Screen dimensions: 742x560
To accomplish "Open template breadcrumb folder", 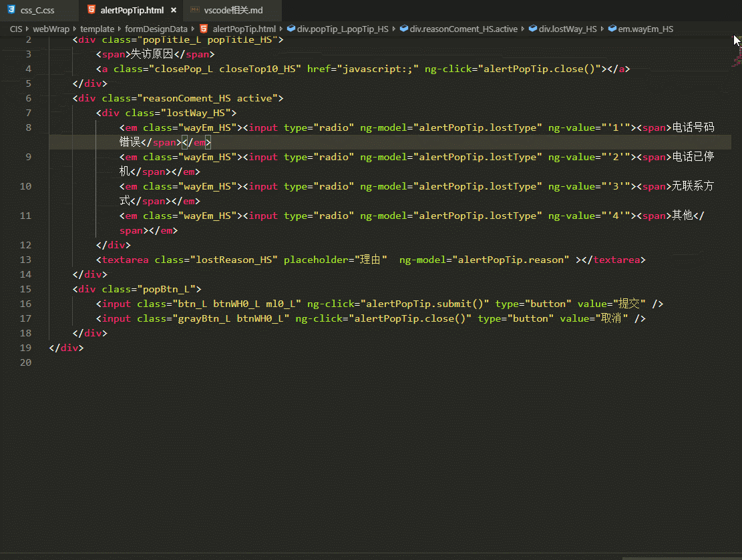I will [x=97, y=29].
